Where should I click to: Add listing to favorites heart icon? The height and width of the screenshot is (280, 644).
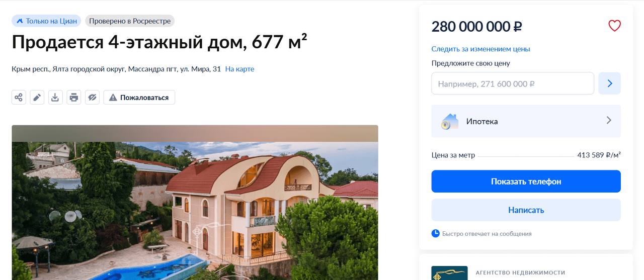point(615,26)
